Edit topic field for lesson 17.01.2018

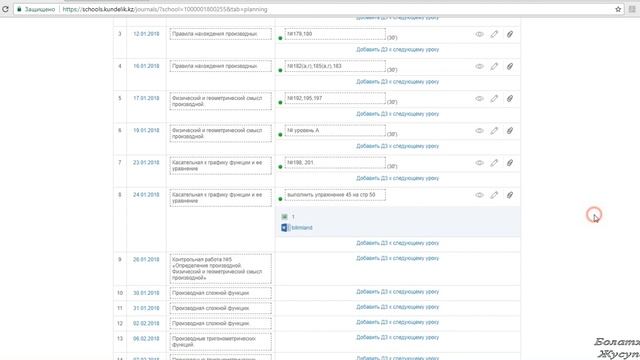[220, 101]
